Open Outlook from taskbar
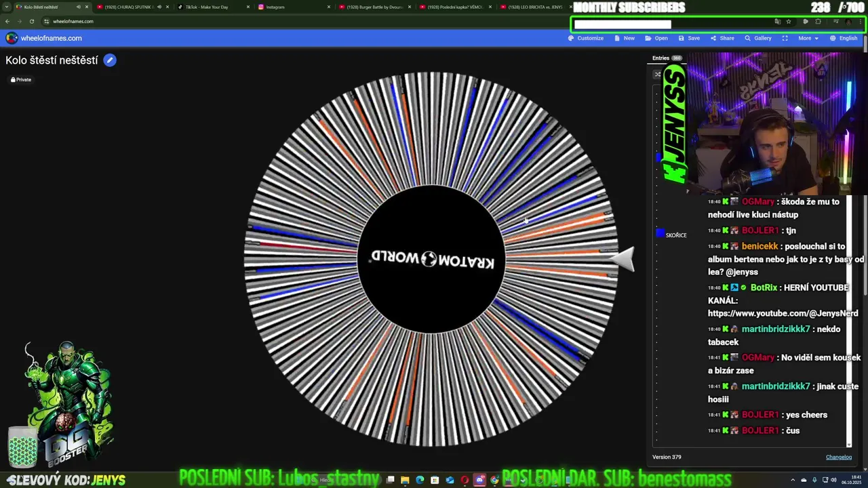The width and height of the screenshot is (868, 488). 450,480
